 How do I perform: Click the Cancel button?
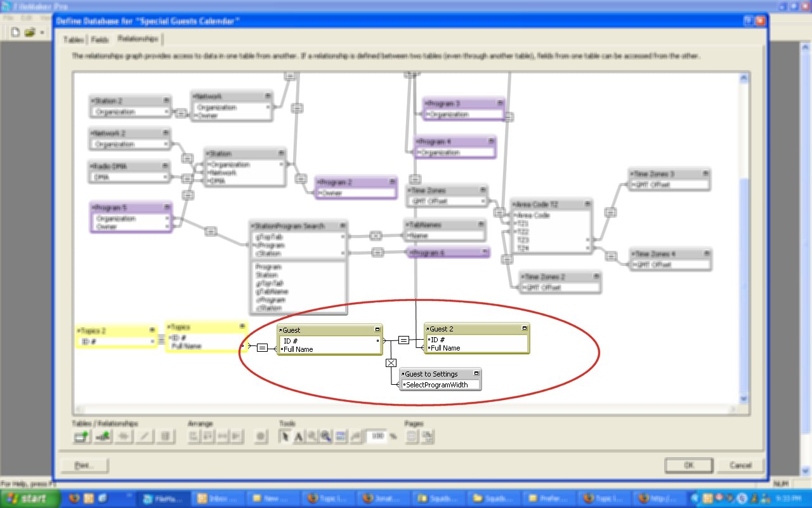[740, 465]
